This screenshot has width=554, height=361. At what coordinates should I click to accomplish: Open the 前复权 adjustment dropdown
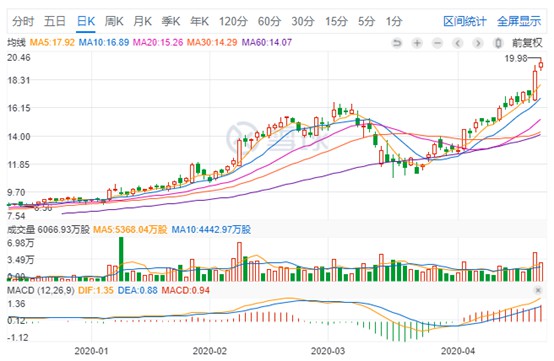click(527, 43)
